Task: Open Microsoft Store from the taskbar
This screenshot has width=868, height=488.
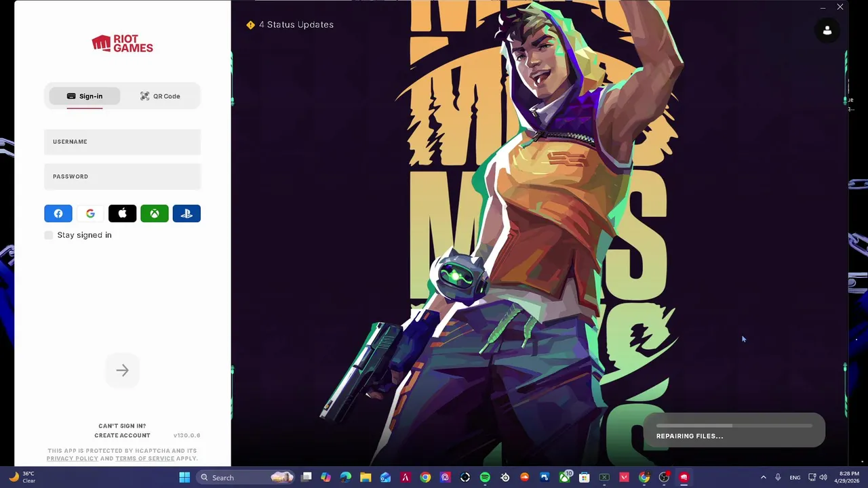Action: [585, 477]
